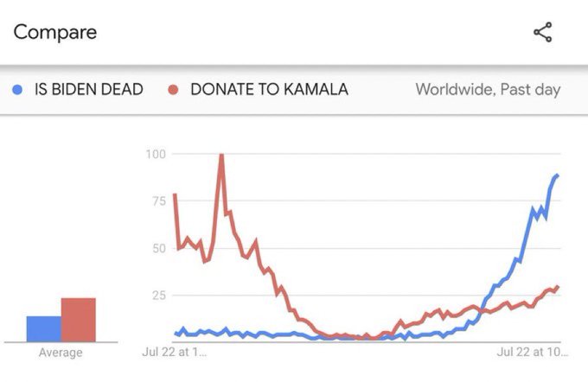Viewport: 588px width, 382px height.
Task: Click the blue average bar
Action: click(43, 328)
